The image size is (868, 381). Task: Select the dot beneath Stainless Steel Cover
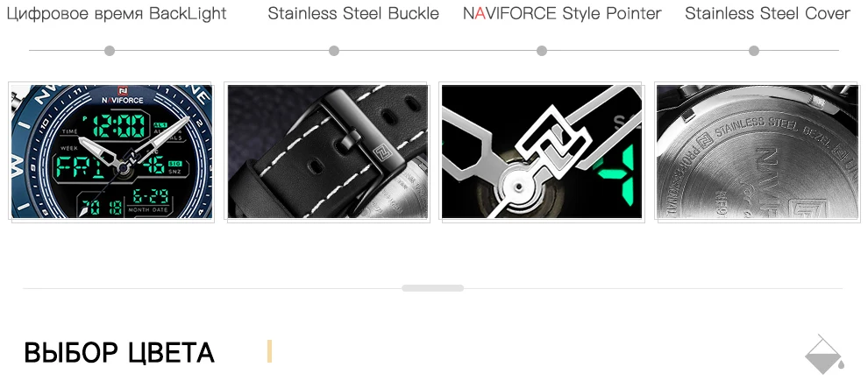pyautogui.click(x=754, y=51)
